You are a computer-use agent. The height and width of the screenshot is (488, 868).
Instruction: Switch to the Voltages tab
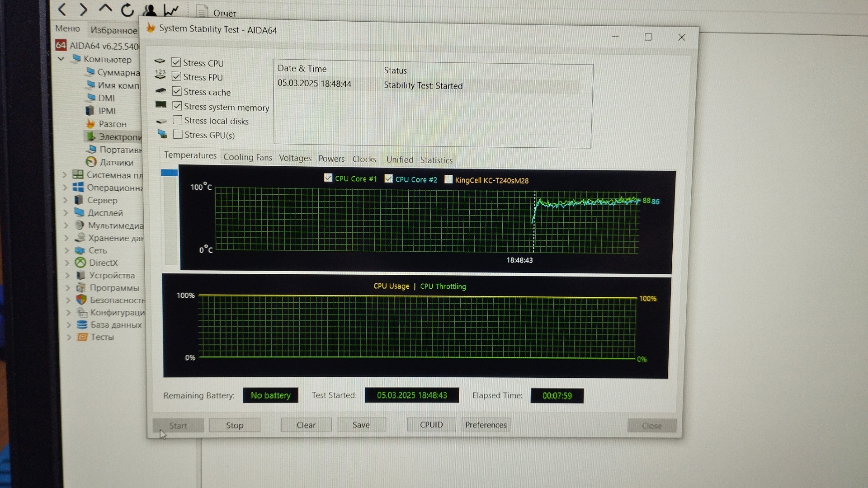295,158
